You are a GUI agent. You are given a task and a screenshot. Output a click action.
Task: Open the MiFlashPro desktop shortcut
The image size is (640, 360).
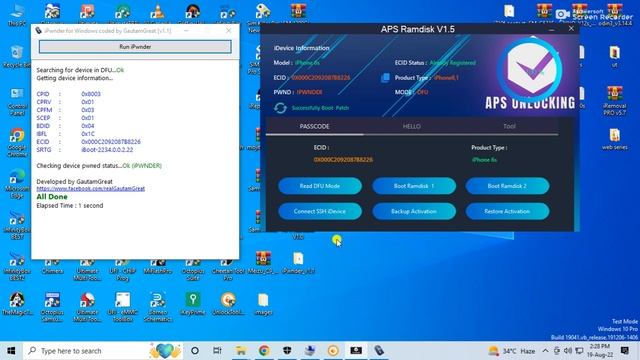[158, 266]
